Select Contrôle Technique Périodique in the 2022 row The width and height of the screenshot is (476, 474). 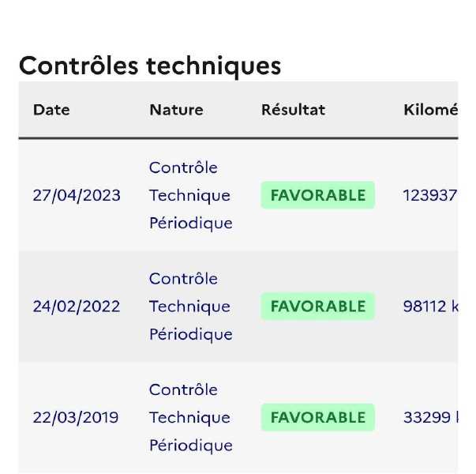coord(191,307)
